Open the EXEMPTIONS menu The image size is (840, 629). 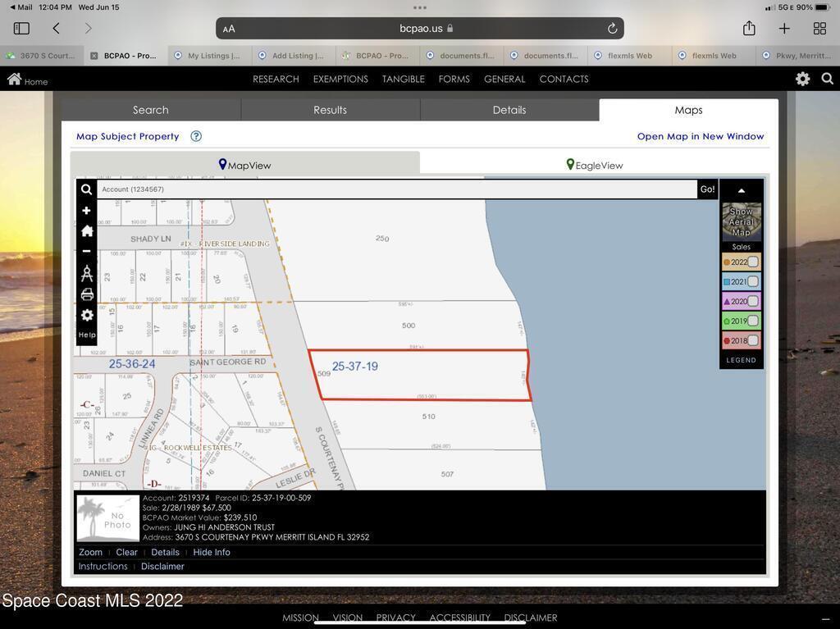click(x=340, y=79)
